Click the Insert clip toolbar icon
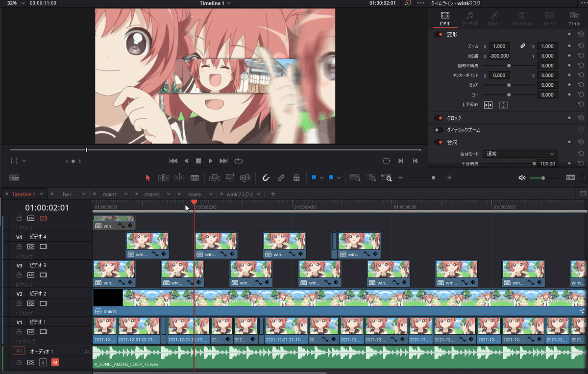 tap(214, 177)
